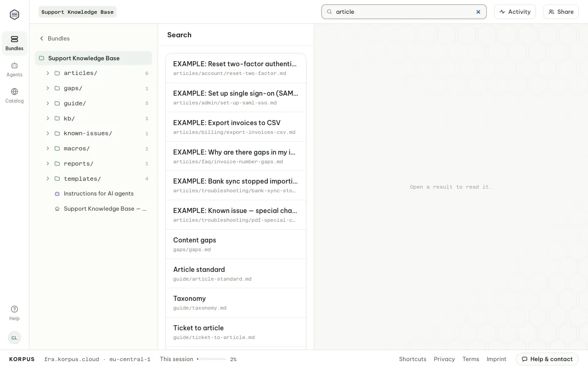Click the gaps/ folder icon
The width and height of the screenshot is (588, 368).
pos(57,88)
